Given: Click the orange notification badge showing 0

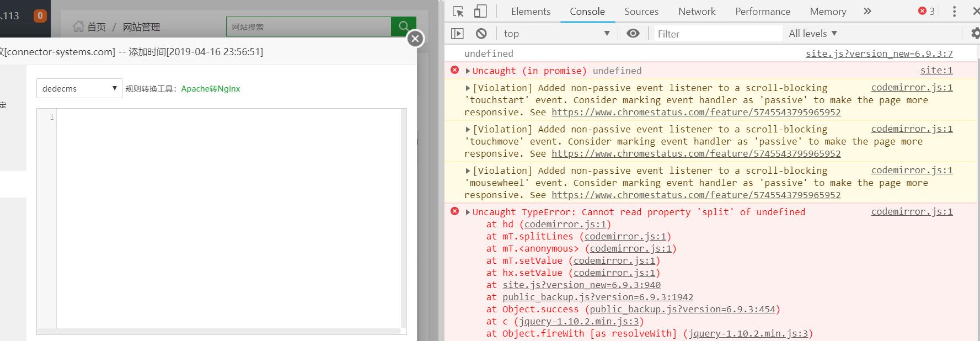Looking at the screenshot, I should (x=40, y=16).
